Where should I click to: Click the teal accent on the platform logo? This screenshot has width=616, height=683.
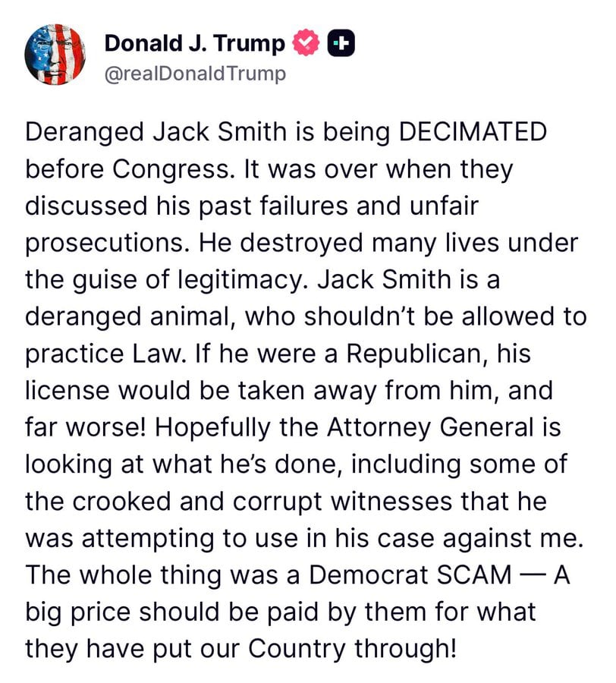coord(335,43)
